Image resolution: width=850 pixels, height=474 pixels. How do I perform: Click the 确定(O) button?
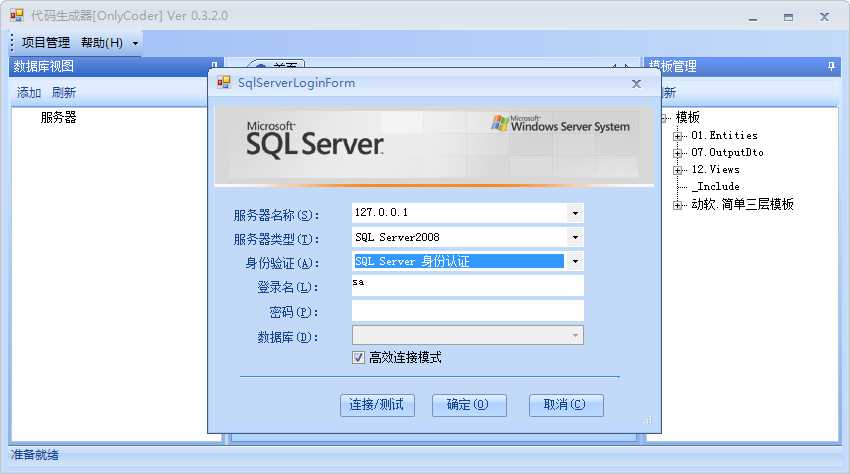click(469, 405)
